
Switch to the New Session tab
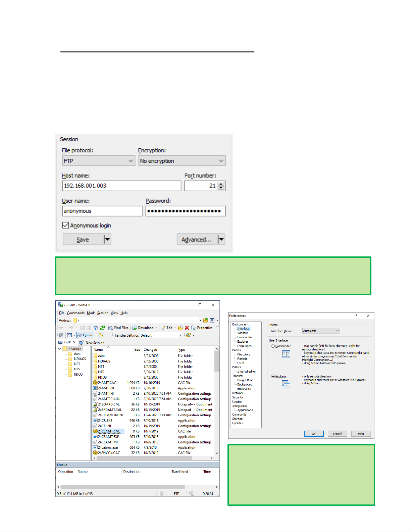(92, 343)
